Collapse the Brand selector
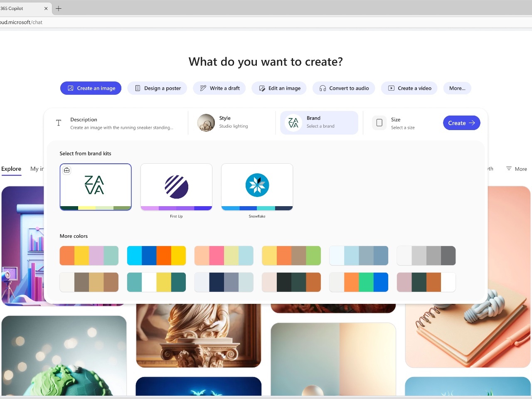Viewport: 532px width, 399px height. coord(319,123)
